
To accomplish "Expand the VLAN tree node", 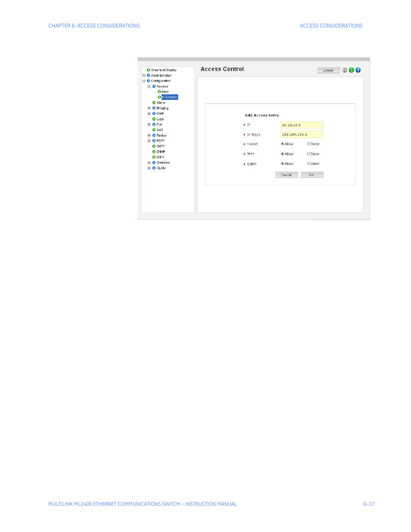I will tap(149, 168).
